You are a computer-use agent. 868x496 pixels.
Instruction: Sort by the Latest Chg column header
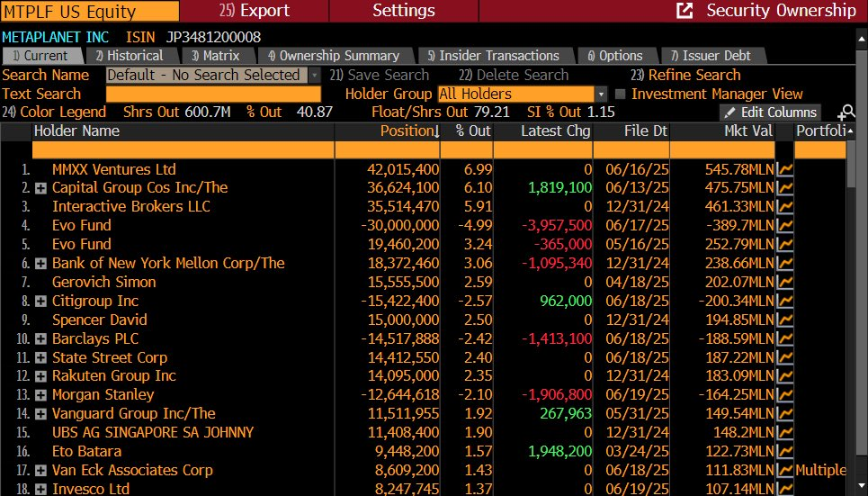[543, 131]
